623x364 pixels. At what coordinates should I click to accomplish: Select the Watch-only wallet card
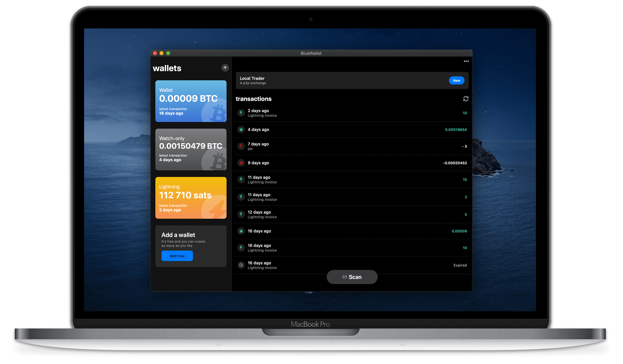click(191, 149)
